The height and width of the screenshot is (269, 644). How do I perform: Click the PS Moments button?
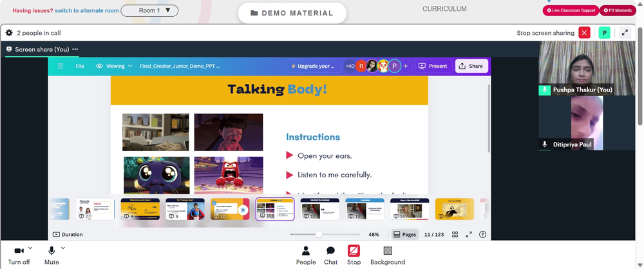[x=618, y=10]
